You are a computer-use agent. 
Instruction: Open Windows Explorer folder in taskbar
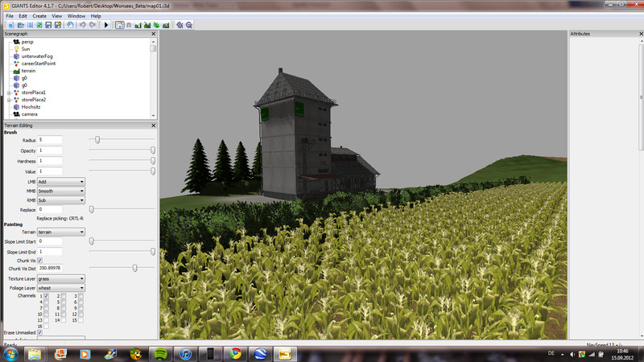pos(35,354)
